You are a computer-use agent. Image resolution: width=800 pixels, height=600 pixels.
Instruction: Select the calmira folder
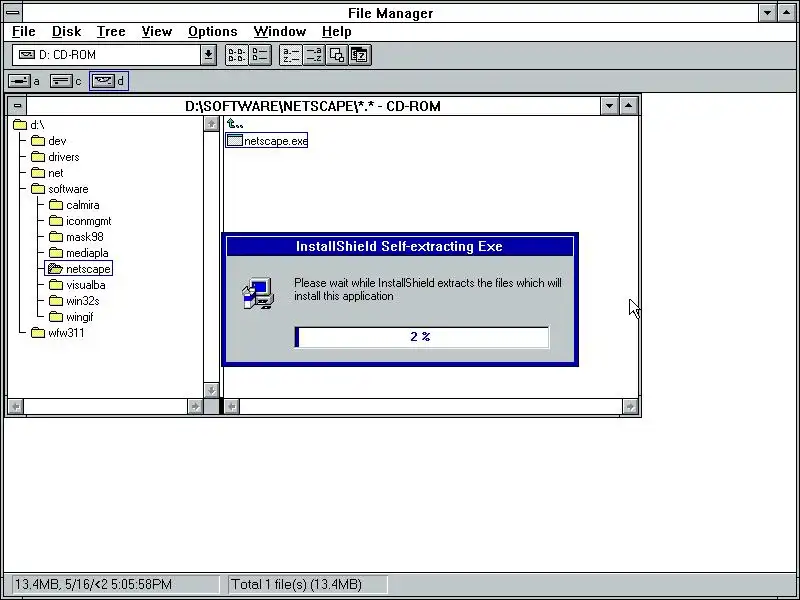(x=74, y=205)
